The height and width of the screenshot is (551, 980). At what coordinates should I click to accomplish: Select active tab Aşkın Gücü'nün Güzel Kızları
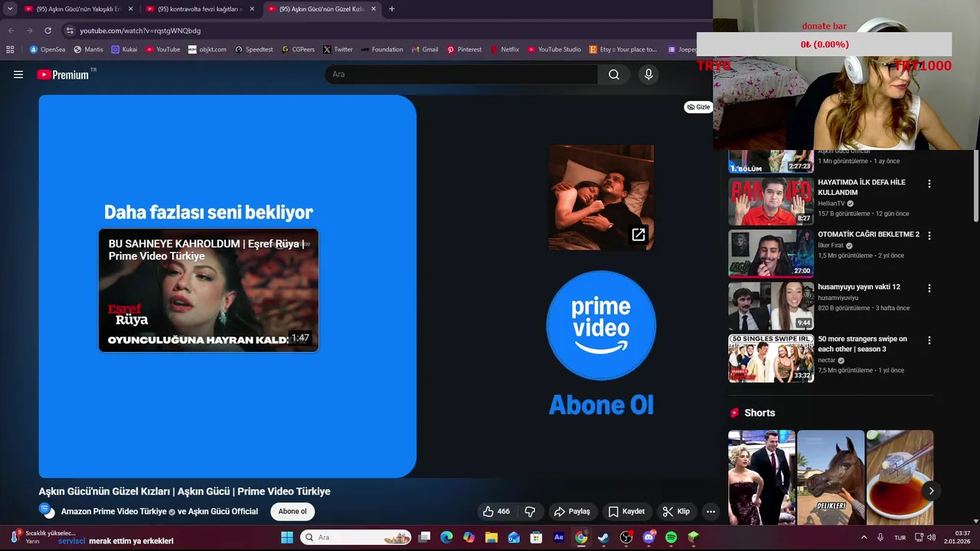point(322,9)
